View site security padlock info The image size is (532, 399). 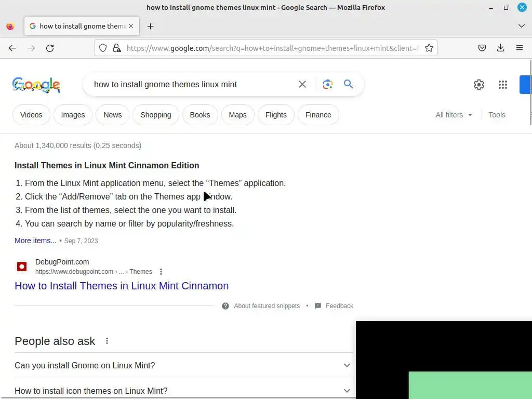(117, 48)
